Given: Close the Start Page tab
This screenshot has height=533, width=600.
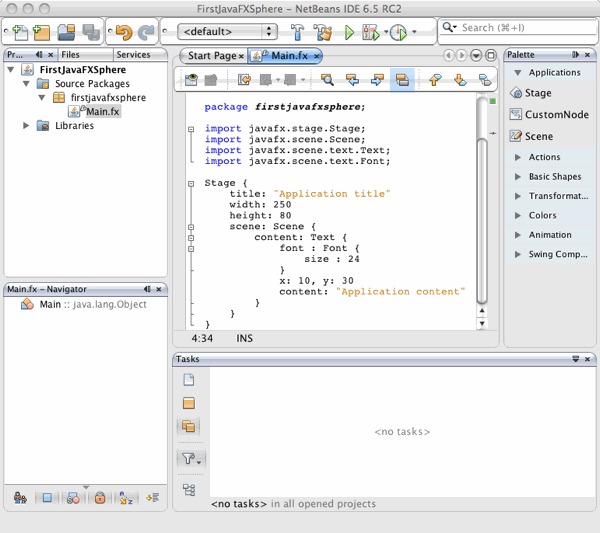Looking at the screenshot, I should tap(241, 57).
